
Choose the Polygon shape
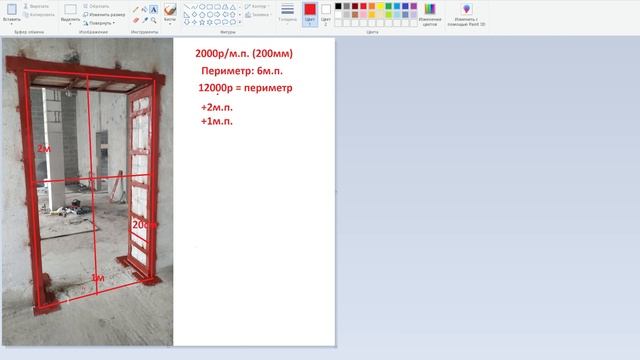click(x=225, y=7)
